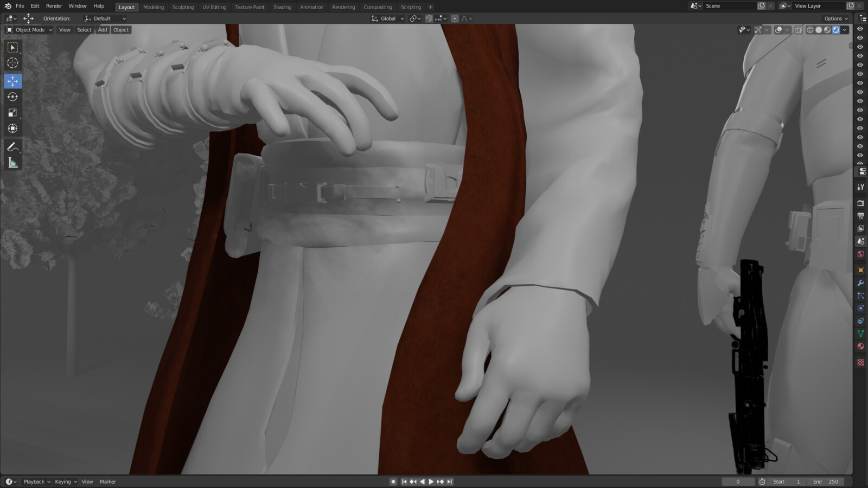This screenshot has height=488, width=868.
Task: Select the 3D Cursor tool
Action: click(x=12, y=63)
